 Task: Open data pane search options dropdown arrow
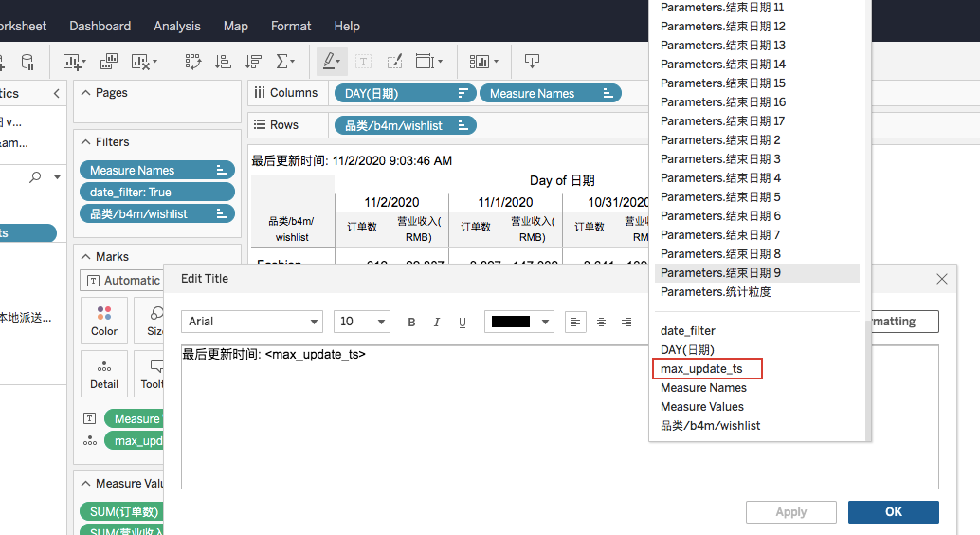point(57,177)
